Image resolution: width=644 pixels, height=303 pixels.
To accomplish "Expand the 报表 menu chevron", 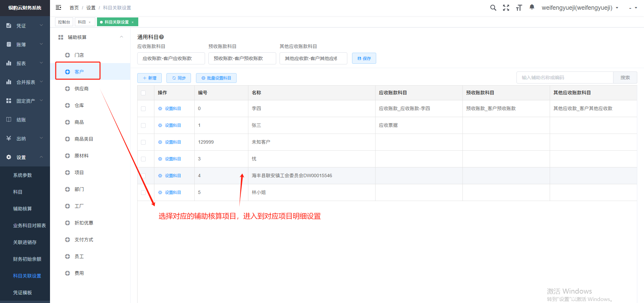I will [41, 63].
